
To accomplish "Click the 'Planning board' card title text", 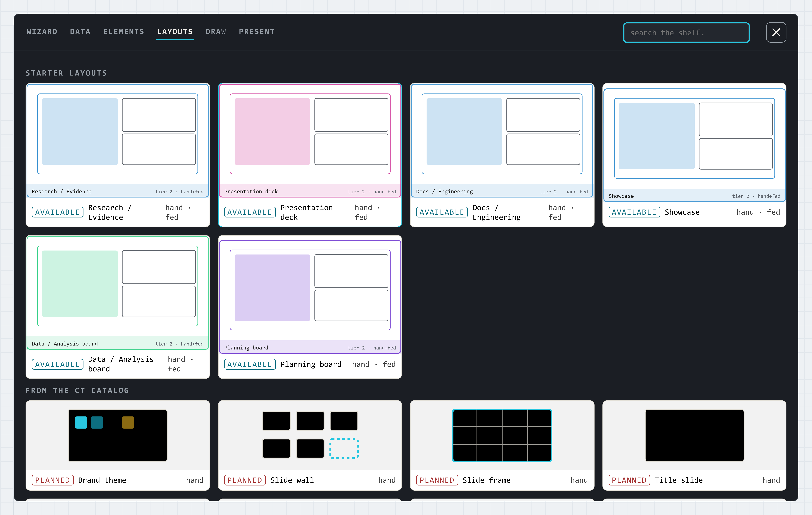I will pos(311,364).
